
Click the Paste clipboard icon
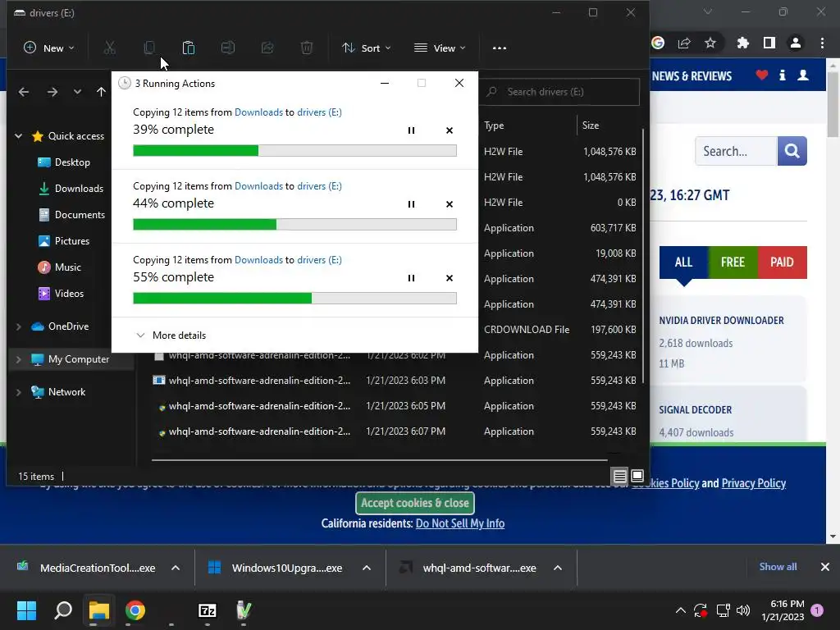189,48
